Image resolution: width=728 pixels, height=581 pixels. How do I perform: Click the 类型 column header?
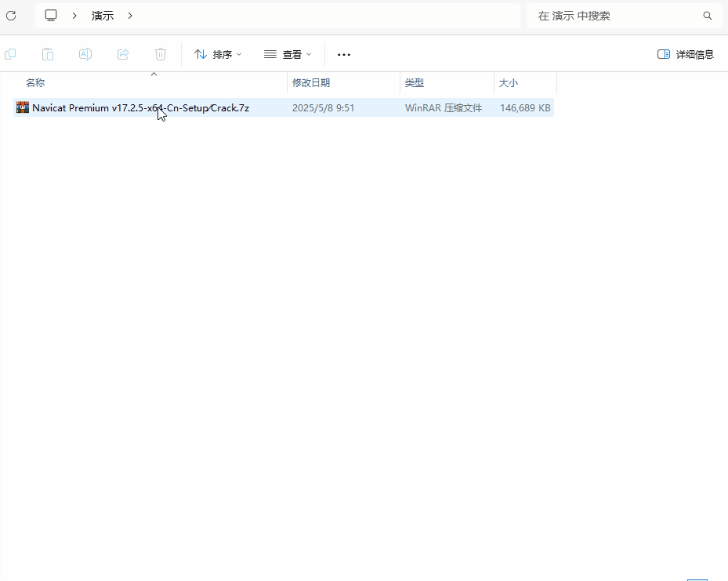[415, 82]
